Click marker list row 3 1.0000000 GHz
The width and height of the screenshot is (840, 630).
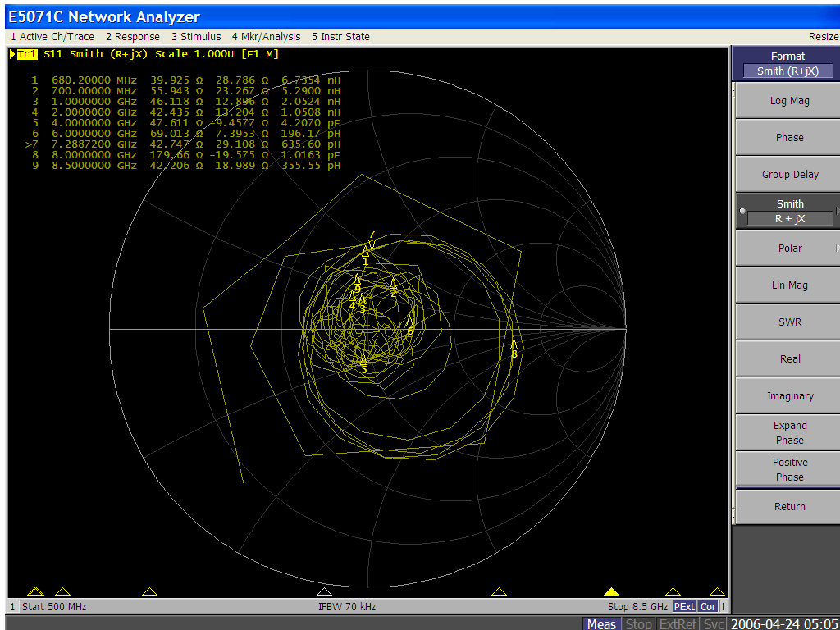(186, 102)
